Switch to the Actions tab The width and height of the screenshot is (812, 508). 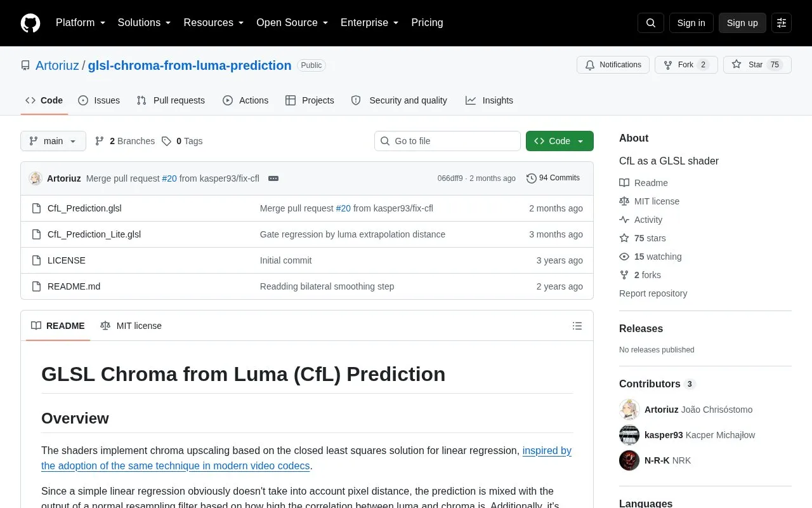pyautogui.click(x=246, y=100)
